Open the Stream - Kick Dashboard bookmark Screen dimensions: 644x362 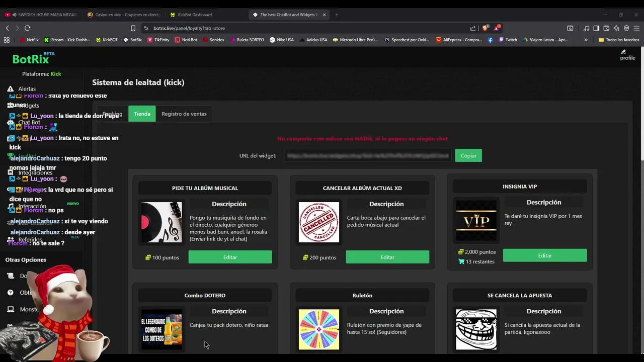(67, 40)
